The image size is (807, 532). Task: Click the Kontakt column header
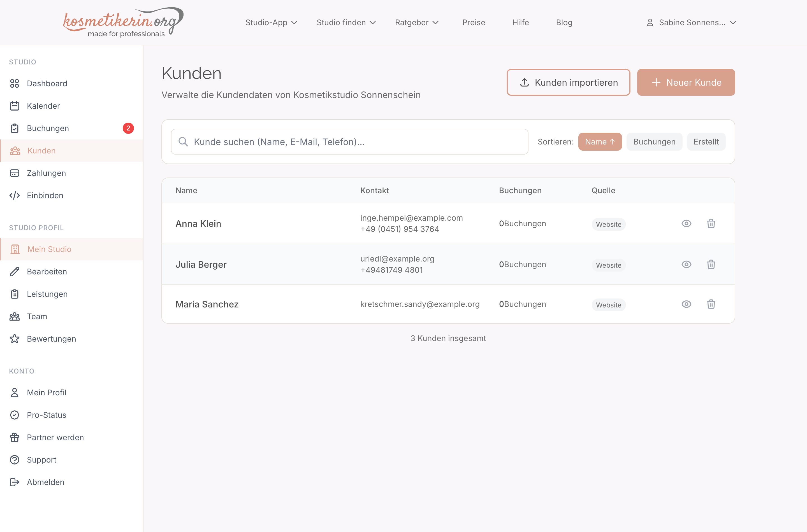[x=374, y=190]
